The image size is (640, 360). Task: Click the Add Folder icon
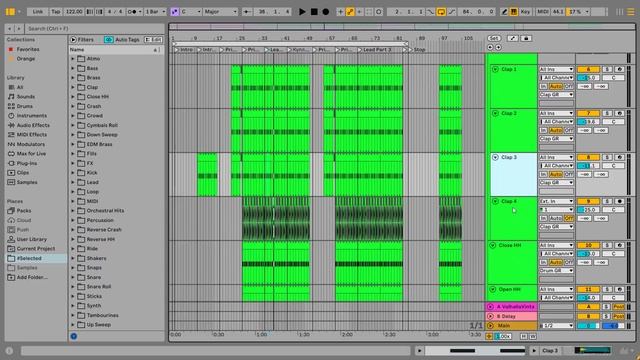(x=11, y=277)
